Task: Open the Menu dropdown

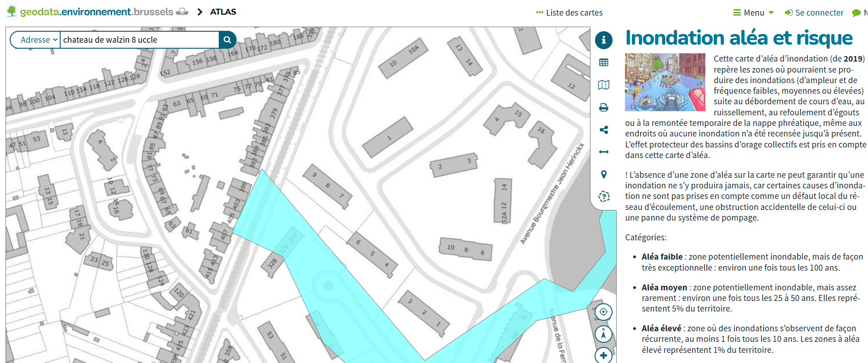Action: click(754, 13)
